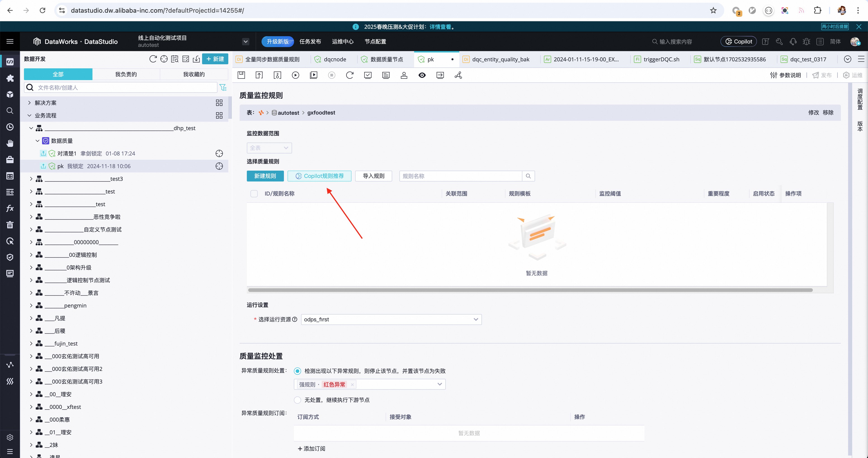Click the 规则名称 search input field
Screen dimensions: 868x458
(460, 176)
